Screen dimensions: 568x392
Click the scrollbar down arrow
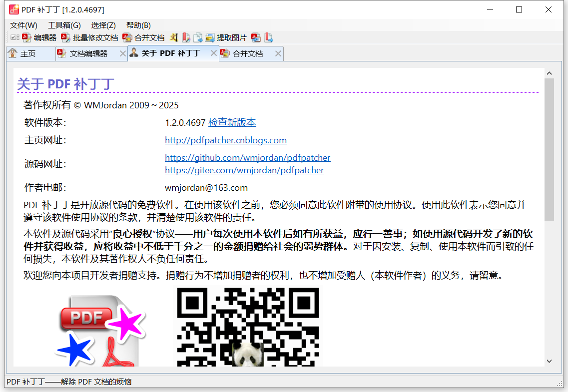pos(549,361)
